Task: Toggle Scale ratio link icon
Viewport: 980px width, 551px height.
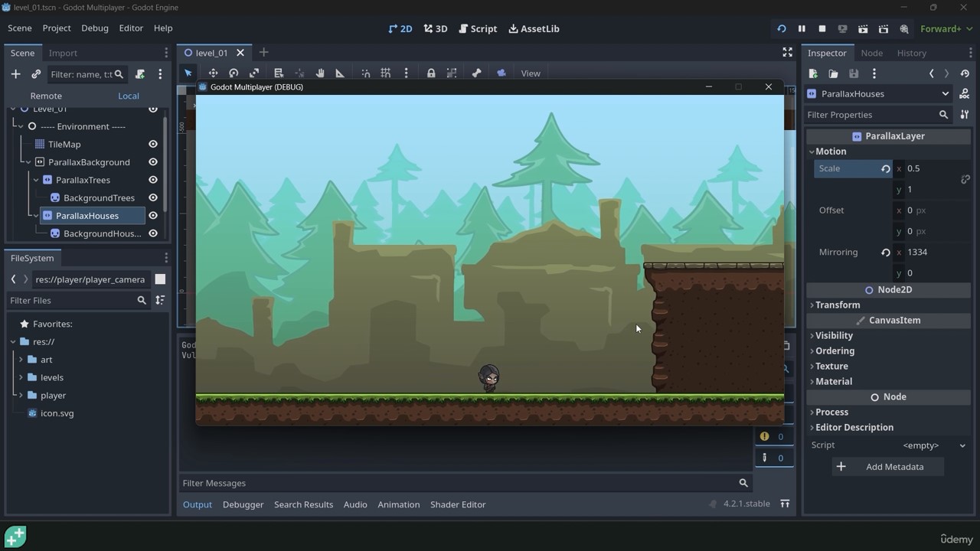Action: tap(965, 179)
